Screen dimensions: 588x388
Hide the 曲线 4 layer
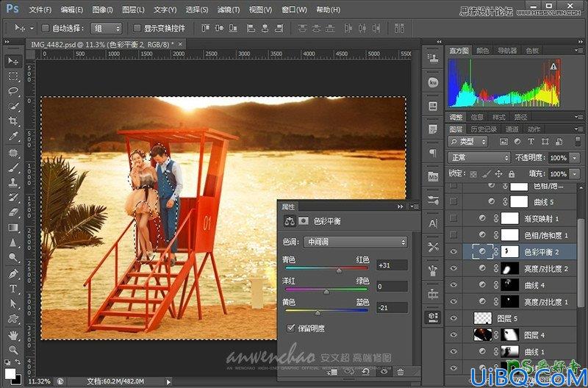453,285
